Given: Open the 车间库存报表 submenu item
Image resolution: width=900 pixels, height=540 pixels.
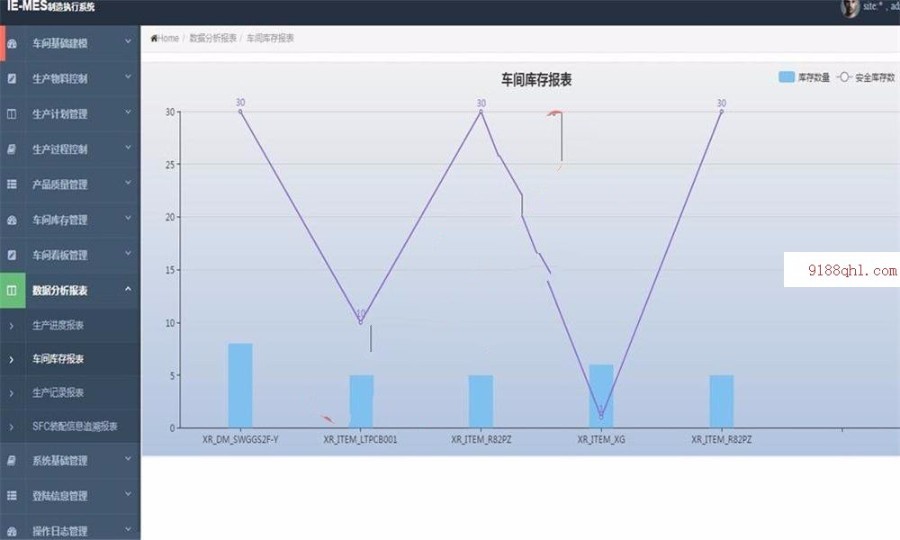Looking at the screenshot, I should (x=58, y=359).
